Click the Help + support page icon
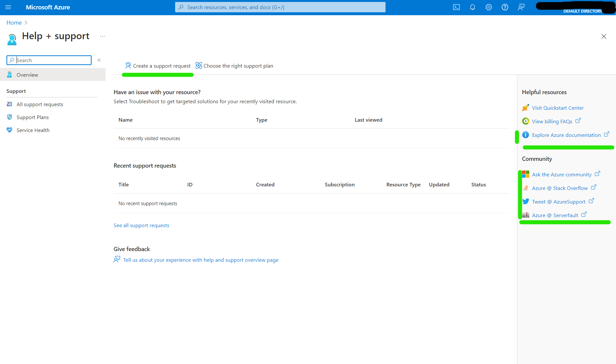This screenshot has height=364, width=616. tap(12, 39)
